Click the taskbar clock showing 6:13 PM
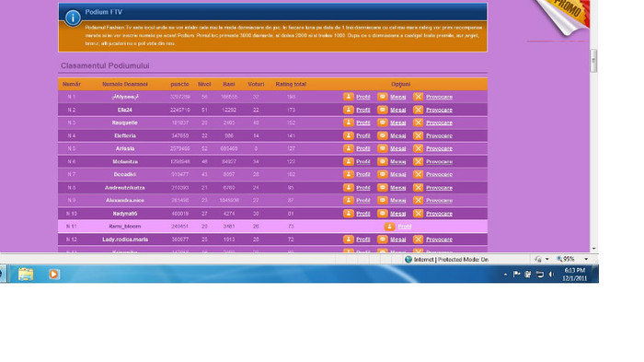This screenshot has height=362, width=644. pos(575,274)
